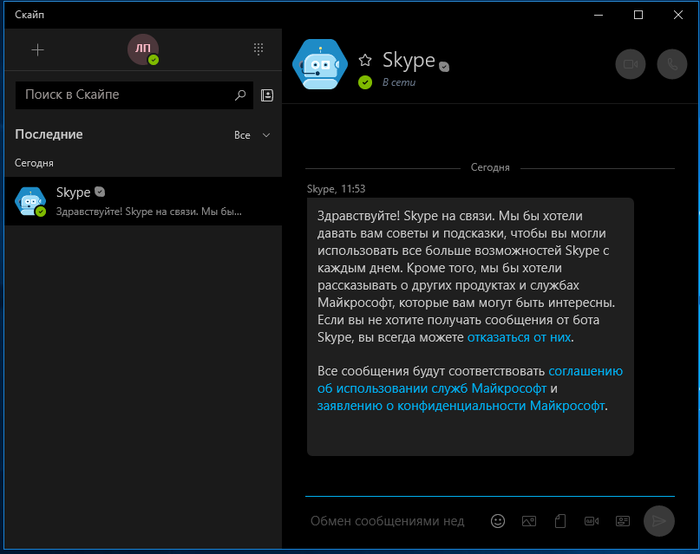Open the emoji picker in message bar
The width and height of the screenshot is (700, 554).
[498, 521]
